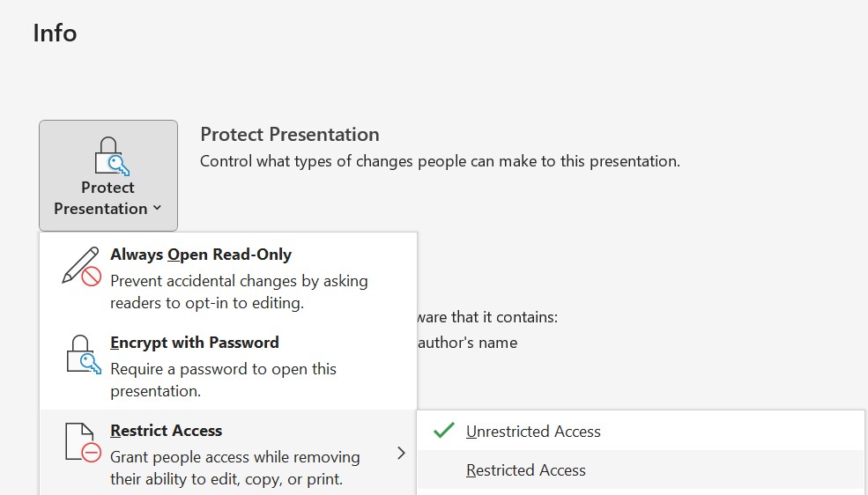
Task: Click the lock and key icon on Protect Presentation button
Action: point(111,156)
